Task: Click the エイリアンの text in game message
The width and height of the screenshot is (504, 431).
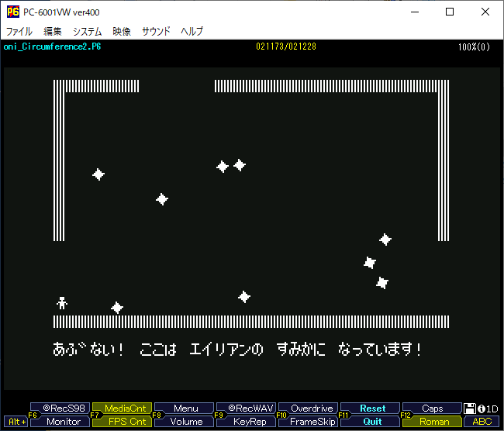Action: [x=226, y=349]
